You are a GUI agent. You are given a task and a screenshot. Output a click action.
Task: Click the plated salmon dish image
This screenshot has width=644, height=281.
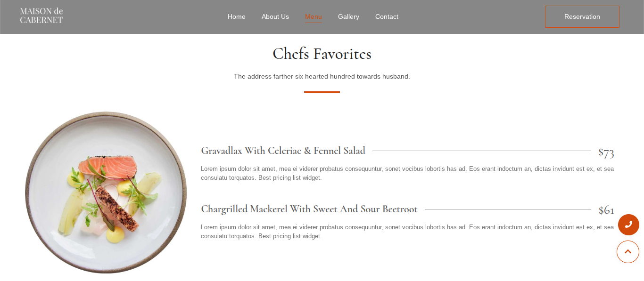point(106,192)
